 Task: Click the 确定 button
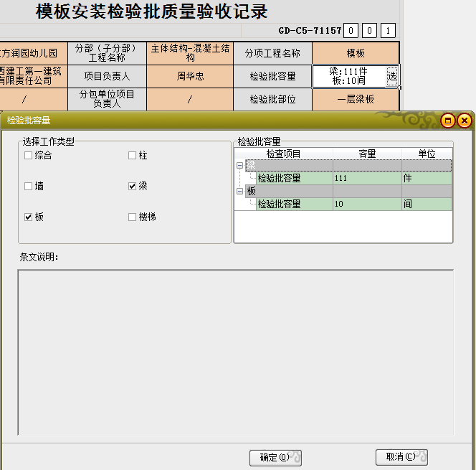click(275, 457)
